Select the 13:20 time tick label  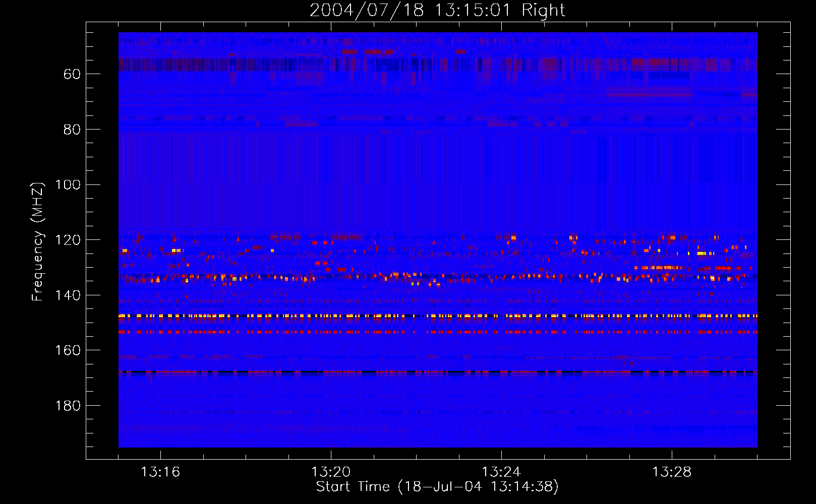(331, 472)
